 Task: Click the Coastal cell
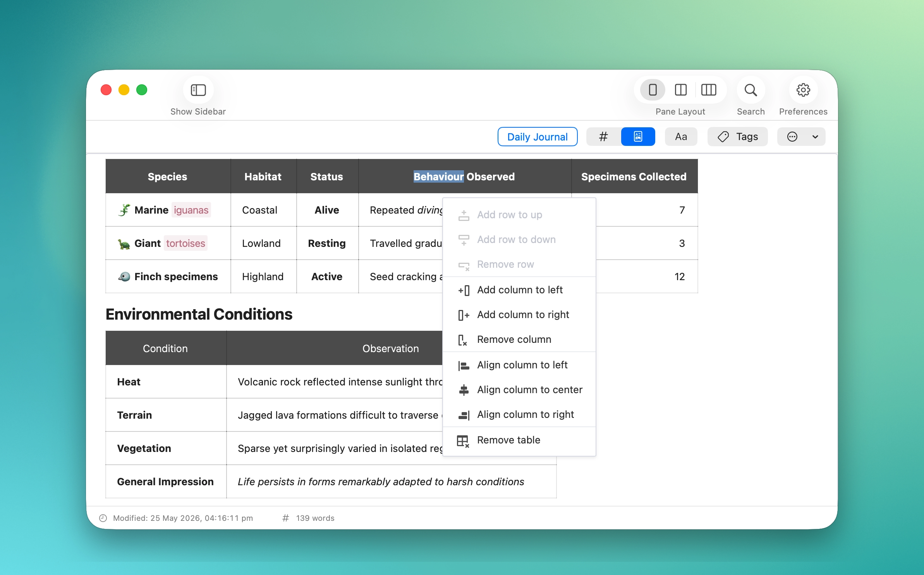click(x=263, y=210)
